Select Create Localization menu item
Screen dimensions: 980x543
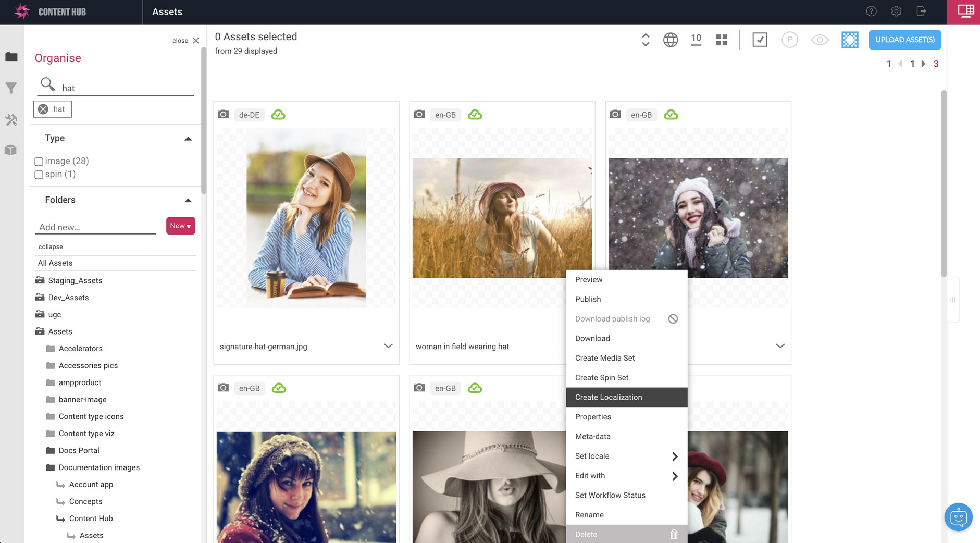click(x=627, y=397)
